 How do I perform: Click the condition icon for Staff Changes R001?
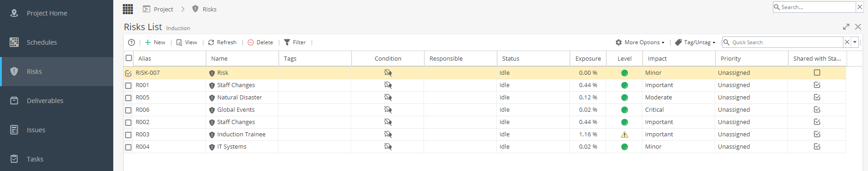388,85
